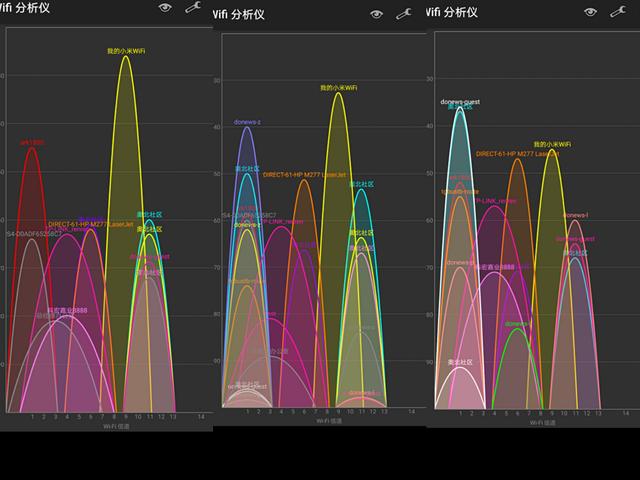640x480 pixels.
Task: Open the wrench settings icon in middle panel
Action: click(x=404, y=14)
